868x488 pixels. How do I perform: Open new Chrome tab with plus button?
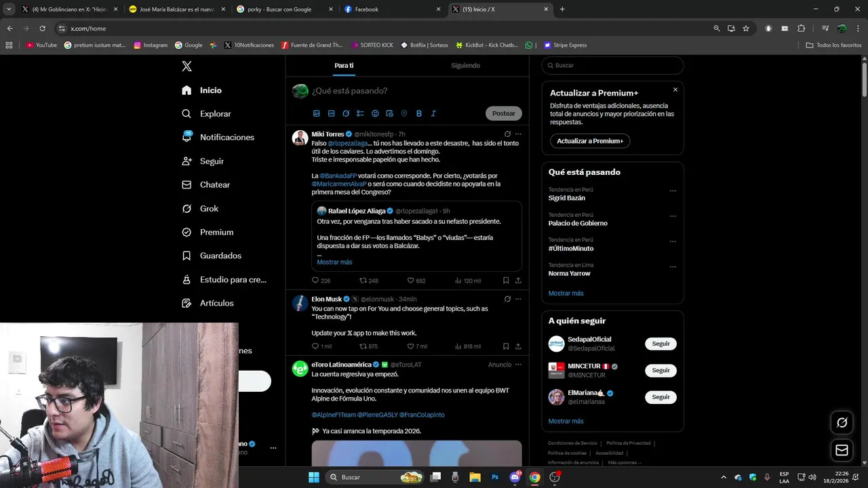tap(562, 9)
